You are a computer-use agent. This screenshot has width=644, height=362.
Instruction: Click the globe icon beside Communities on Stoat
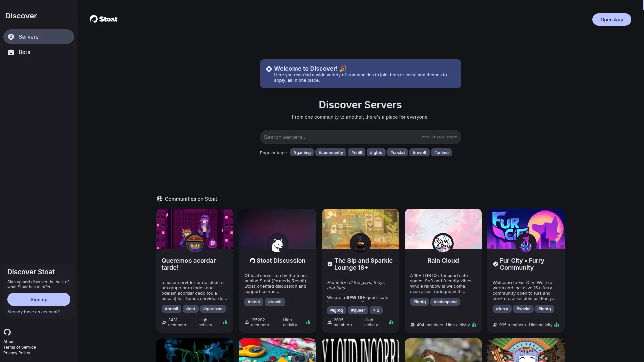(160, 199)
